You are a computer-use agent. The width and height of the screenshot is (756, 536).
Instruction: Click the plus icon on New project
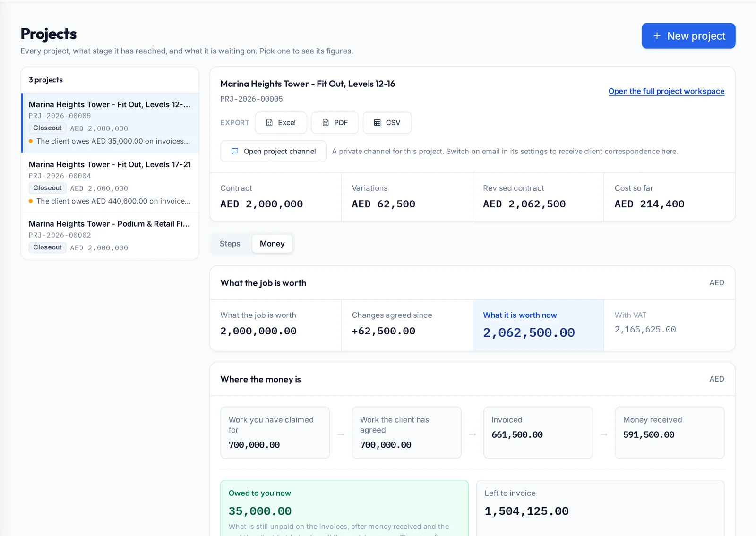pos(657,36)
